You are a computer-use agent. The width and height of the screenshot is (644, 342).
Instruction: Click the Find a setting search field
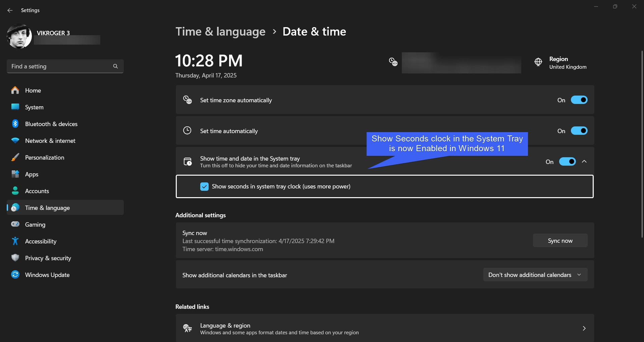point(60,66)
